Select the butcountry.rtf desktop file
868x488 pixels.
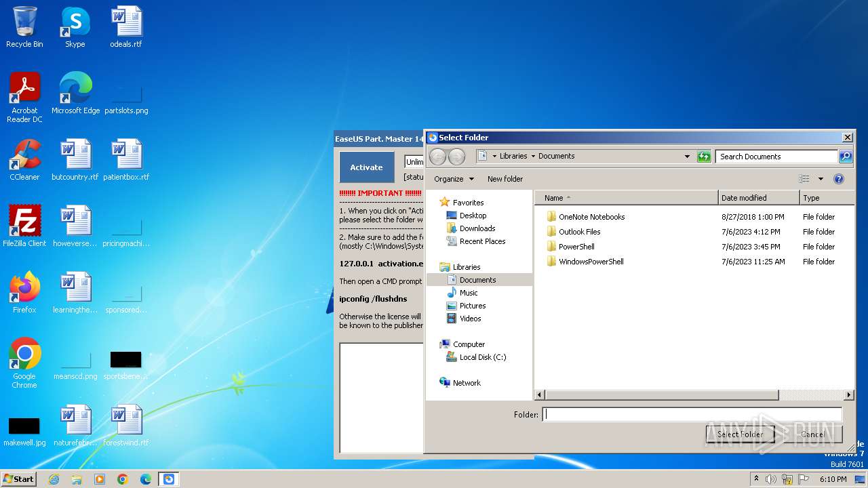tap(75, 160)
